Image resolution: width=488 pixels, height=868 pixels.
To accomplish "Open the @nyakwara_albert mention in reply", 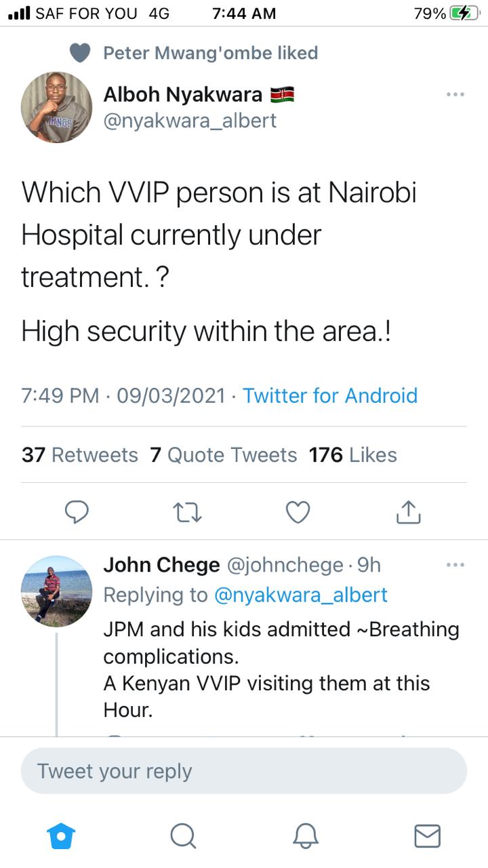I will tap(300, 595).
